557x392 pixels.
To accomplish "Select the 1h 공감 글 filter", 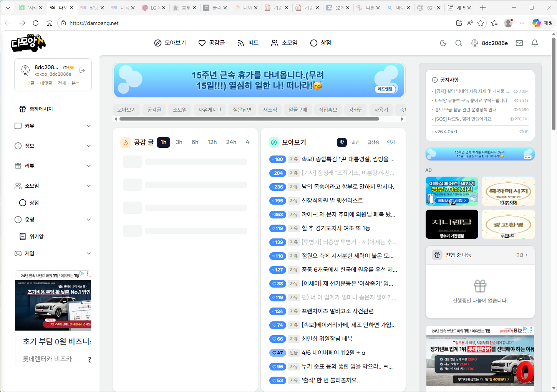I will [164, 142].
